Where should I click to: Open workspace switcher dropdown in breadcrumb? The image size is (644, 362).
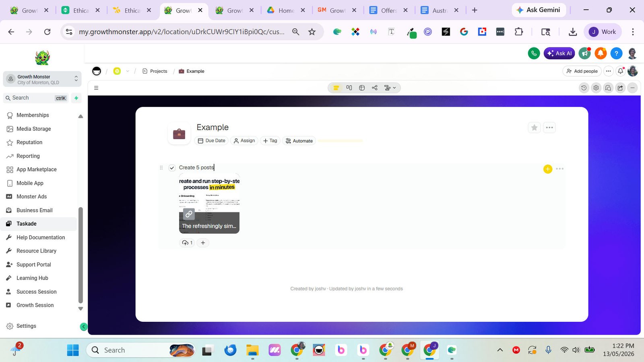pyautogui.click(x=128, y=71)
